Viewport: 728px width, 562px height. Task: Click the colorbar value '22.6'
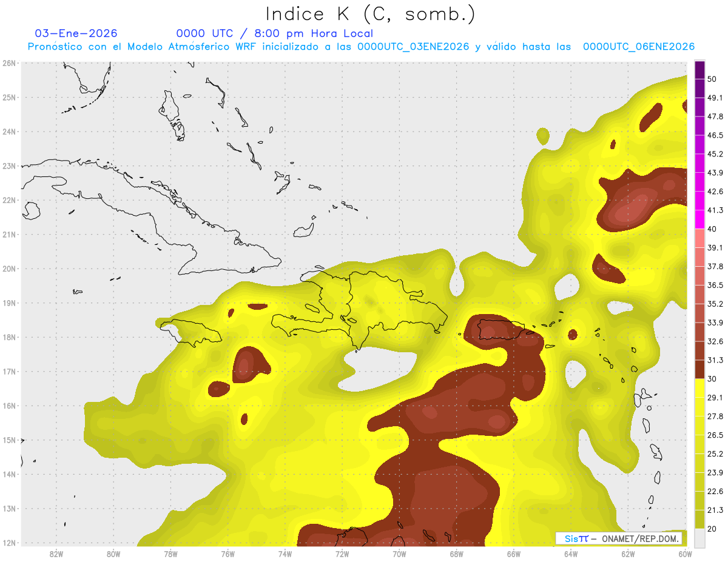click(715, 492)
